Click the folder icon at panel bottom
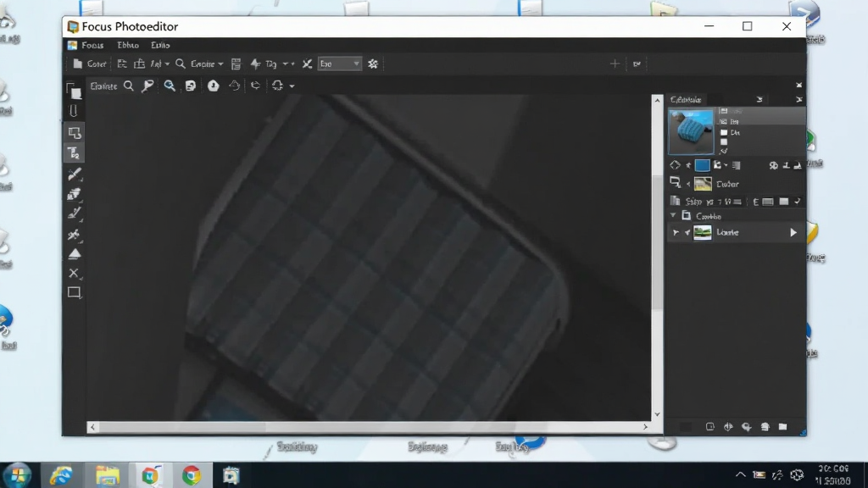 tap(782, 427)
